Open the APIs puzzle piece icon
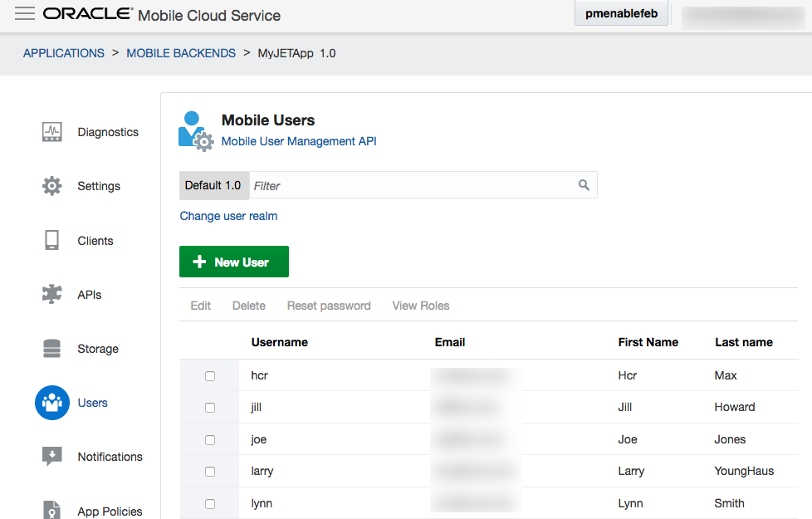Screen dimensions: 812x519 pyautogui.click(x=52, y=295)
